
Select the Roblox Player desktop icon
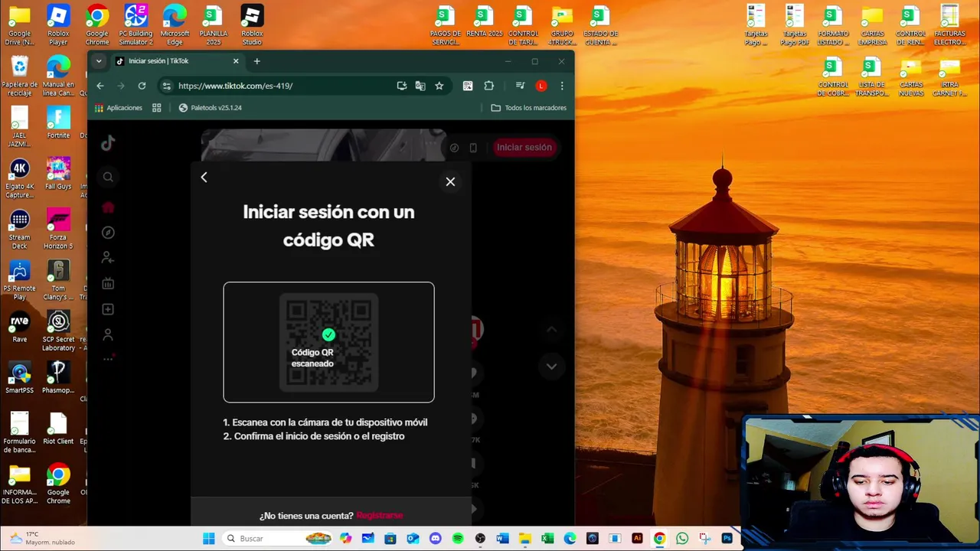(58, 24)
